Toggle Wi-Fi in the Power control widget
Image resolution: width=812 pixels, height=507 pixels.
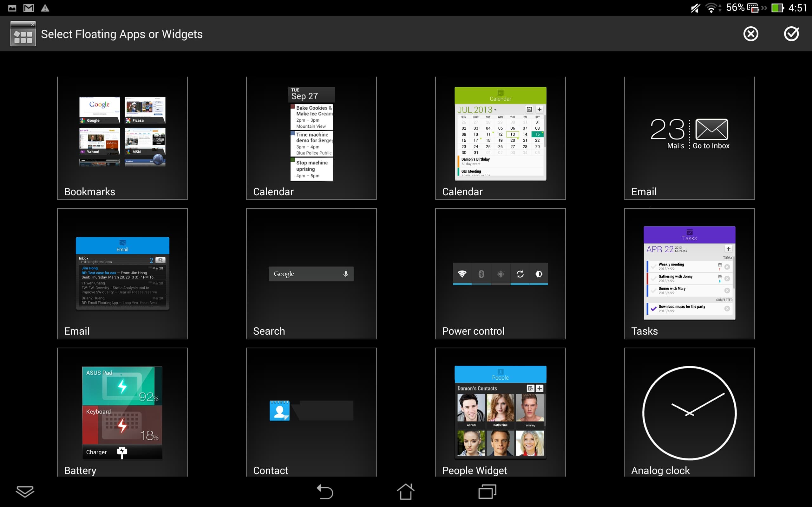[462, 274]
